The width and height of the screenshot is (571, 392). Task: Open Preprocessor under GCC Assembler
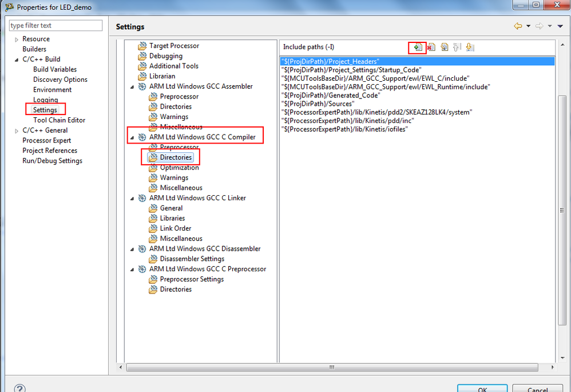[x=179, y=97]
